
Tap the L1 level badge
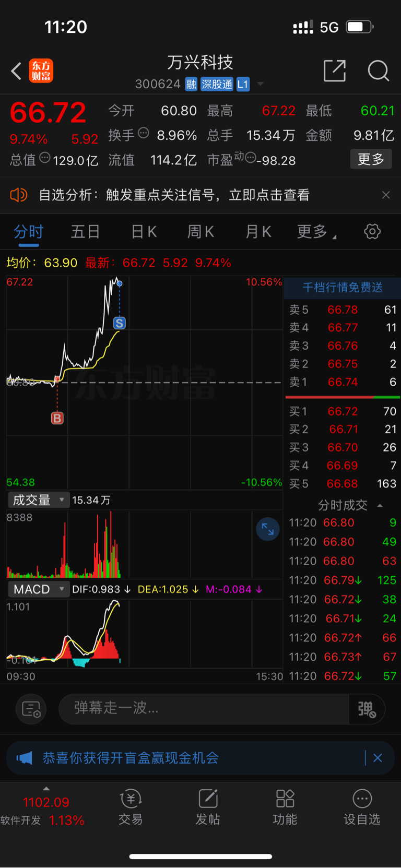point(243,84)
